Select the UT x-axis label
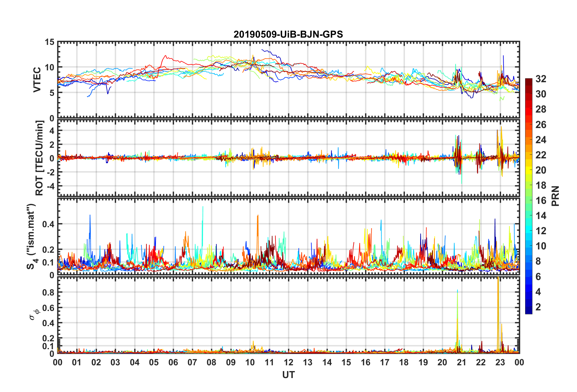The height and width of the screenshot is (392, 577). [x=288, y=375]
